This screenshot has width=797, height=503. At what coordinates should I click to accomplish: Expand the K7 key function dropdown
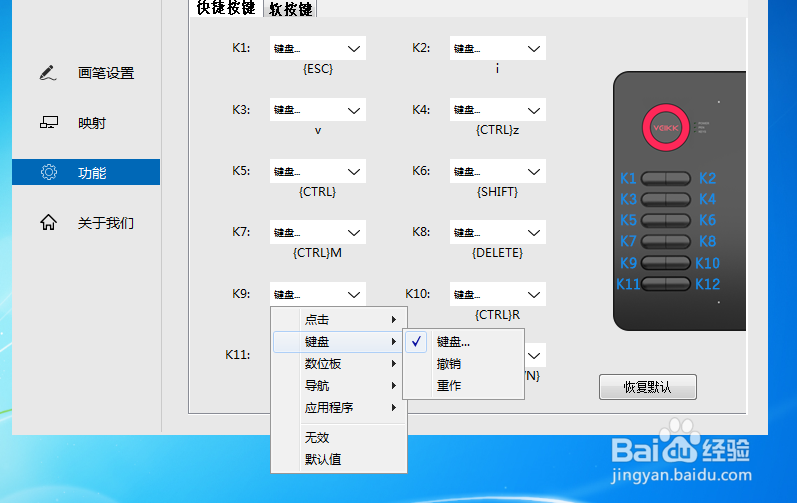[318, 232]
